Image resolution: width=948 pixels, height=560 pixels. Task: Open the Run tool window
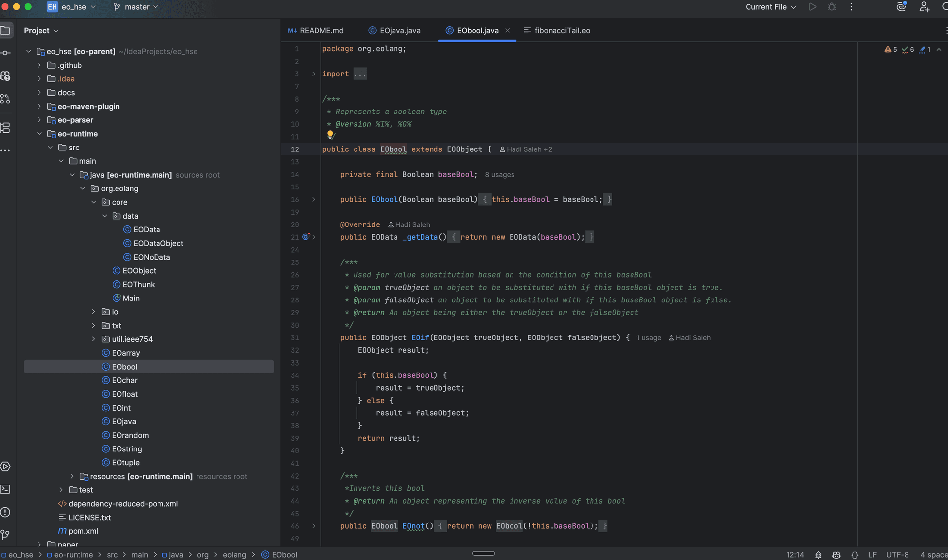[x=6, y=467]
